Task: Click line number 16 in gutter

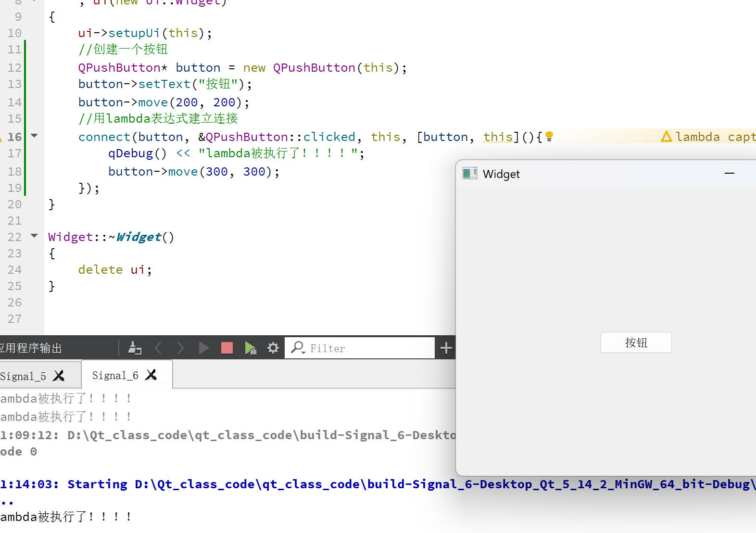Action: coord(14,137)
